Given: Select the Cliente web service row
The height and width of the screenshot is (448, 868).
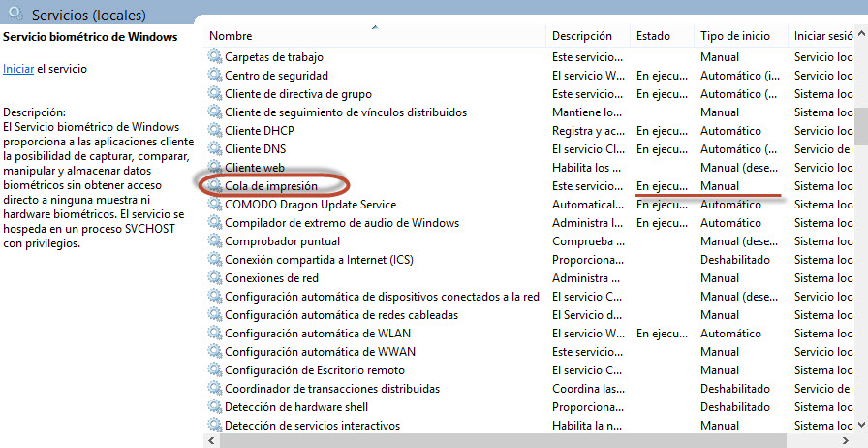Looking at the screenshot, I should [x=255, y=168].
